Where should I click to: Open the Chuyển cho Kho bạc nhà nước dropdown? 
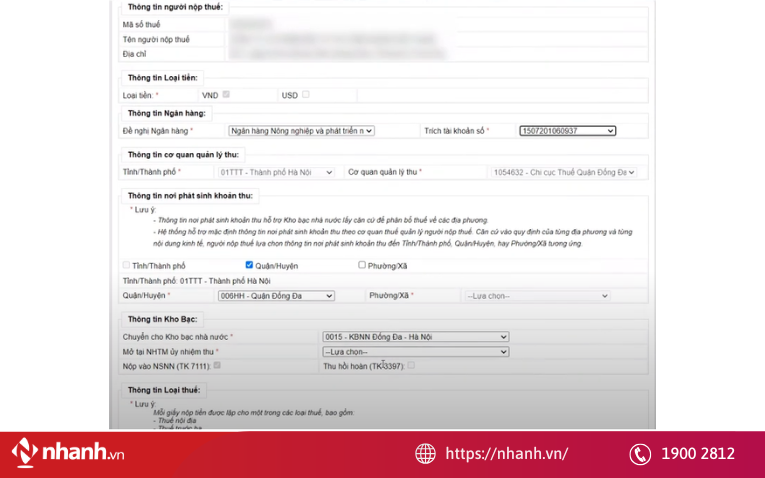pyautogui.click(x=415, y=337)
